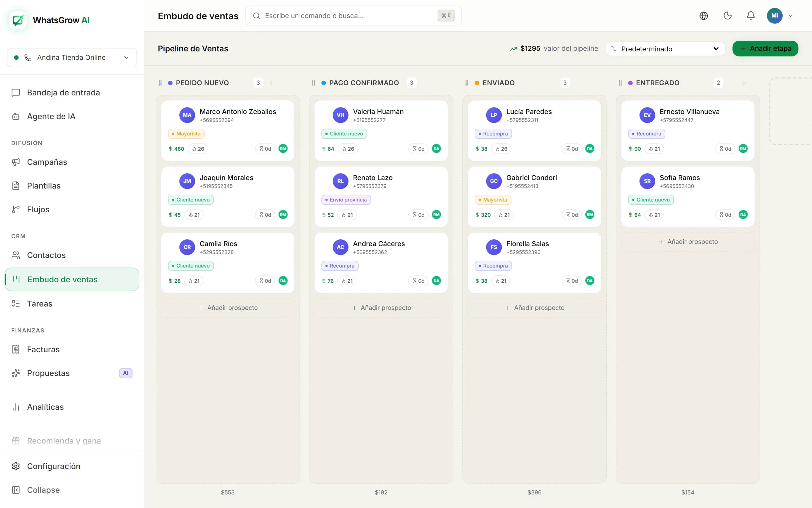Click VH avatar on Valeria's card
The image size is (812, 508).
pos(341,115)
